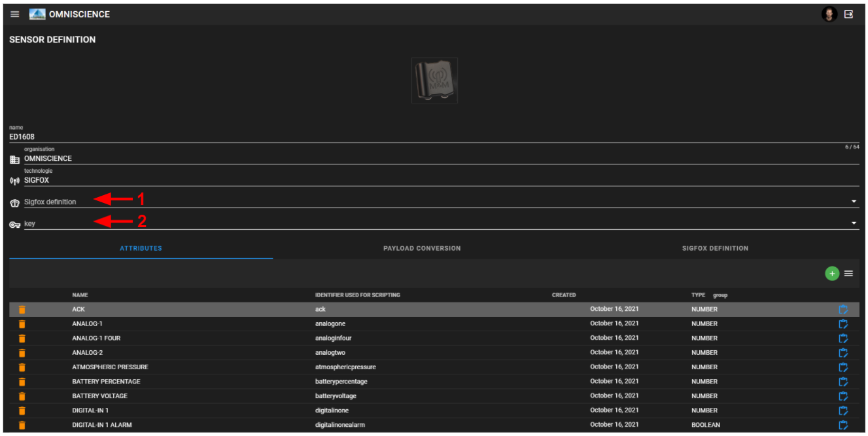Click the OMNISCIENCE title in header
The image size is (868, 436).
79,14
